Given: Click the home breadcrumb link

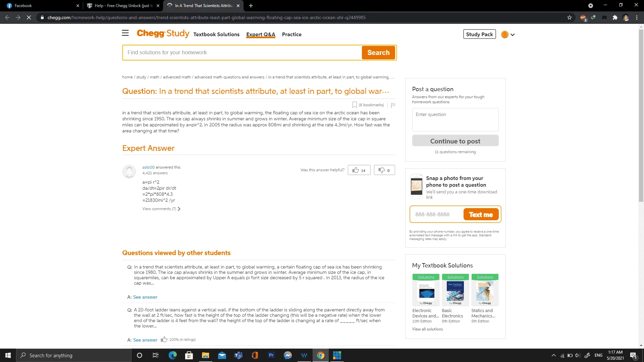Looking at the screenshot, I should click(x=127, y=77).
